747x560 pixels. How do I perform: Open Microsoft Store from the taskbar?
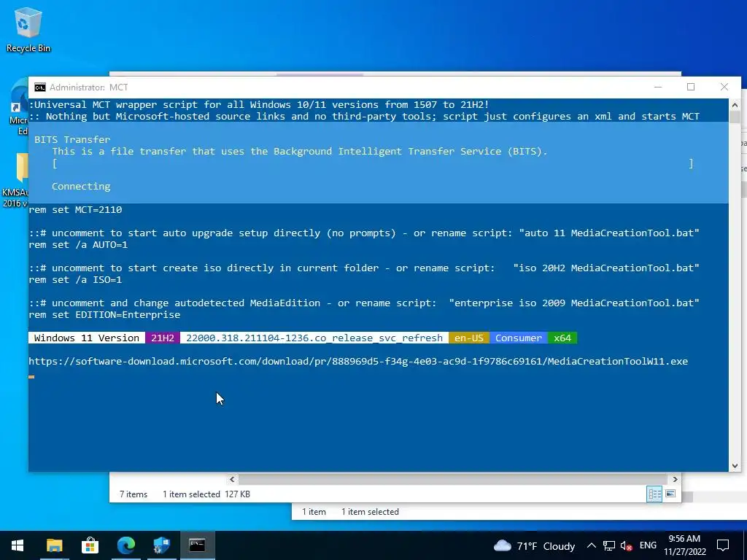[90, 545]
